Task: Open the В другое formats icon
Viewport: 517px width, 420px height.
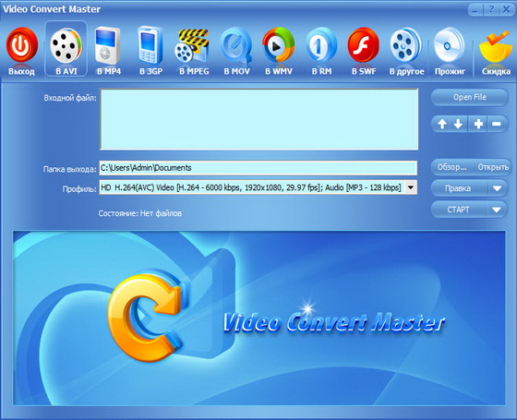Action: pyautogui.click(x=406, y=45)
